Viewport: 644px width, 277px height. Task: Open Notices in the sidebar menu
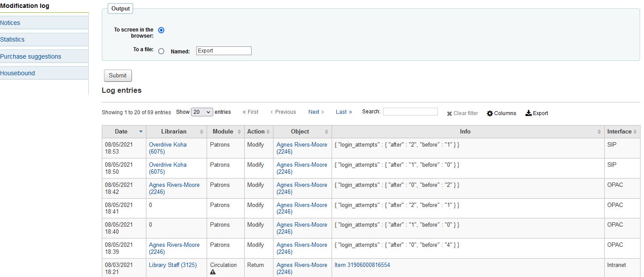pos(10,23)
